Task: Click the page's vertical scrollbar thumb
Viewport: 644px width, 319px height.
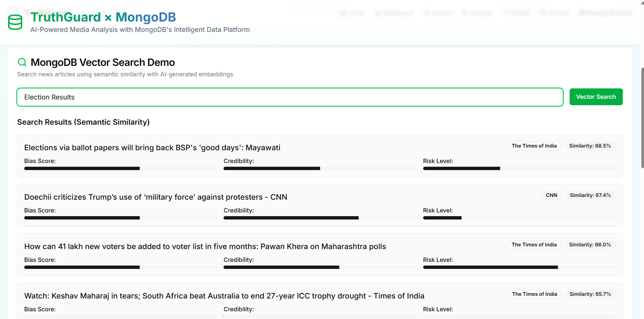Action: (642, 118)
